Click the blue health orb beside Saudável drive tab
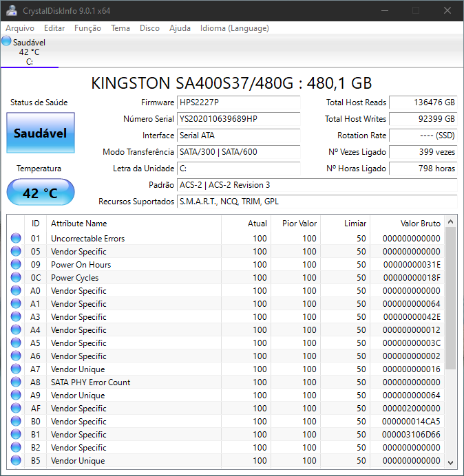This screenshot has width=464, height=476. tap(6, 41)
